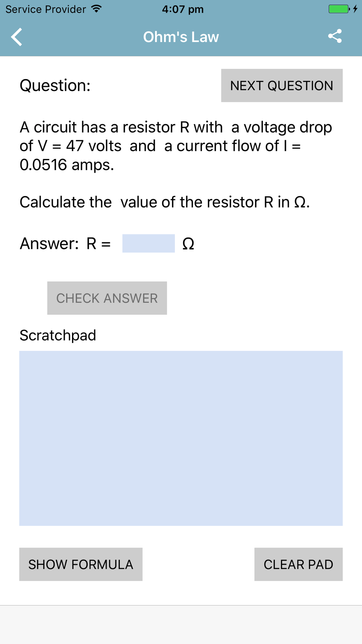Viewport: 362px width, 644px height.
Task: Reveal the formula with SHOW FORMULA
Action: (x=81, y=564)
